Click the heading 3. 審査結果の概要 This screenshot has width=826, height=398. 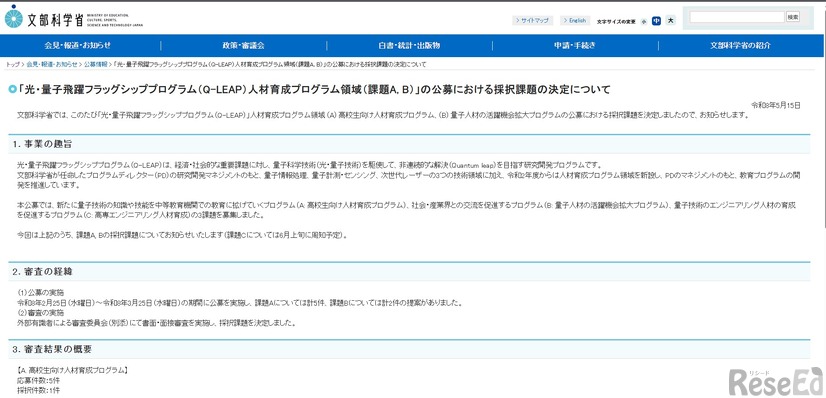coord(52,349)
